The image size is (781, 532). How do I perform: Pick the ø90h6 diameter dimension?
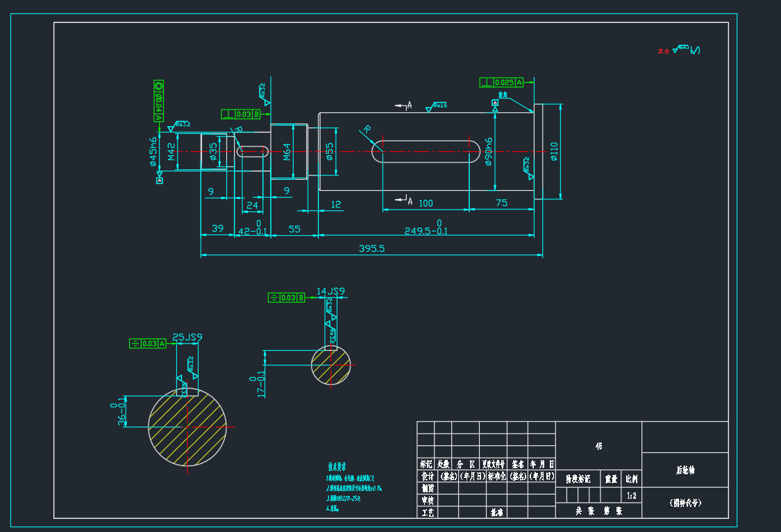(489, 151)
